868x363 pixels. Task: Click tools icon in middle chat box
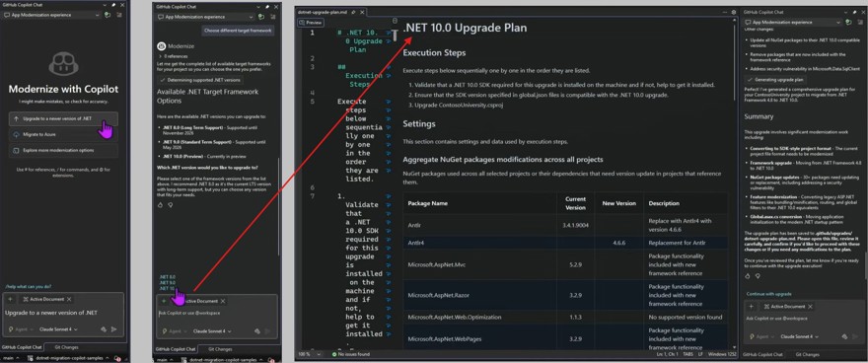click(x=256, y=330)
